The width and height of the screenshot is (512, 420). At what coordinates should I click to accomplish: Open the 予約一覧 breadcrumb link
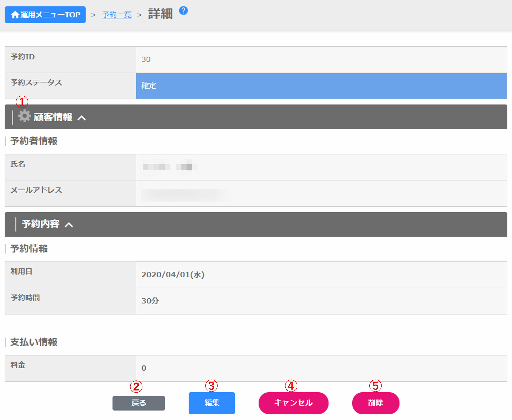[116, 15]
